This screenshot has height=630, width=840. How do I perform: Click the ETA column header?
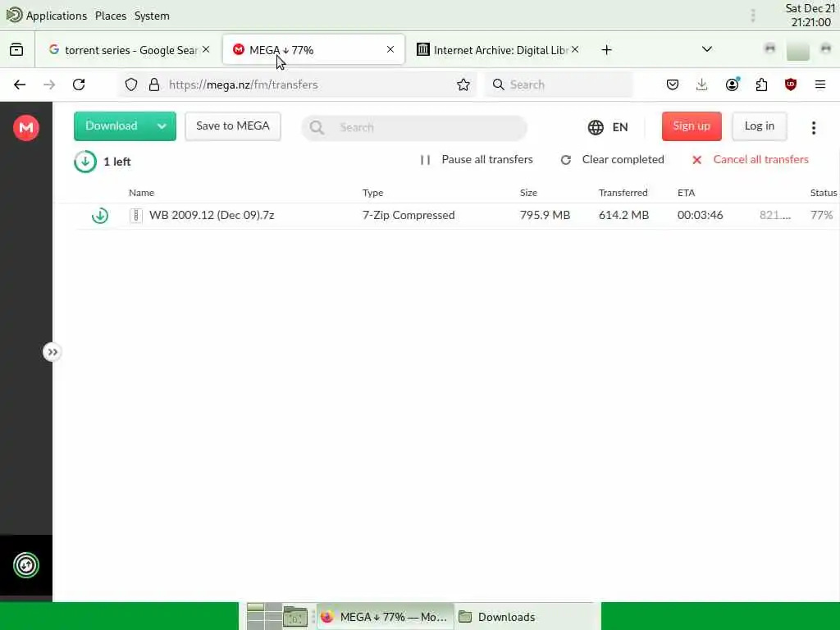687,193
